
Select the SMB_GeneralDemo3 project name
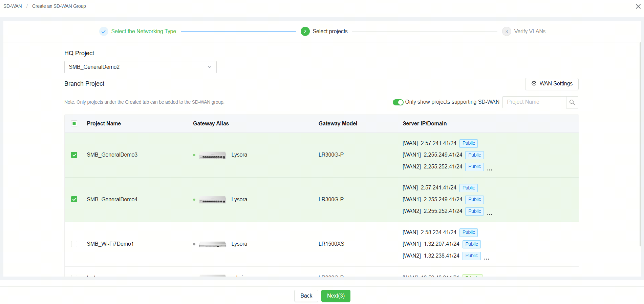(x=112, y=155)
